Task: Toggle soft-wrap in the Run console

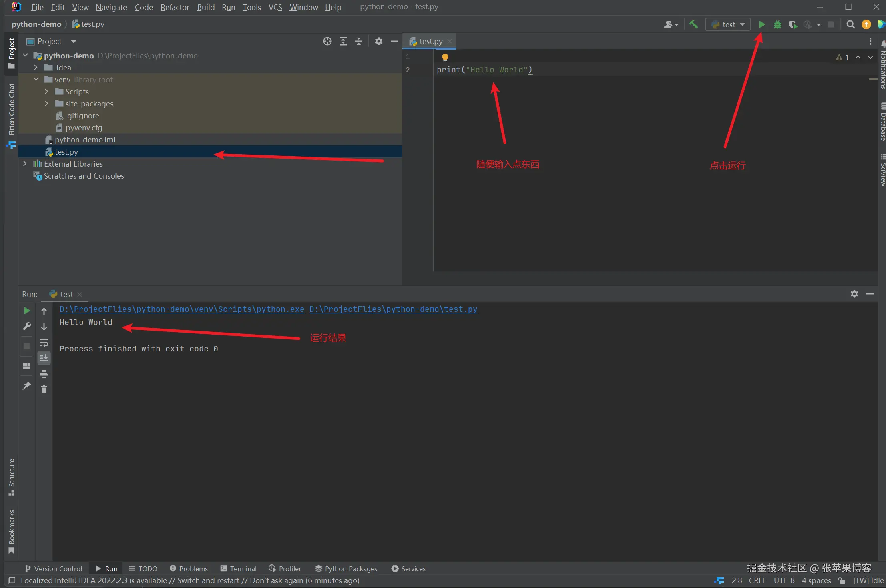Action: tap(44, 343)
